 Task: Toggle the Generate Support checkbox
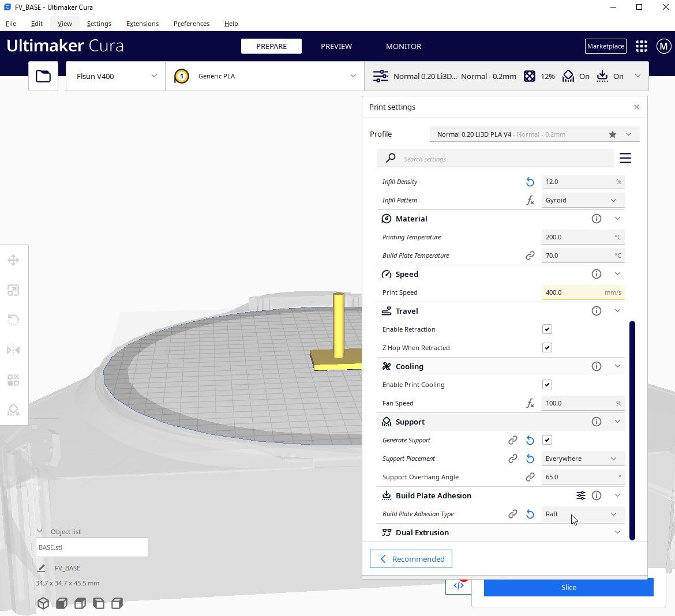547,440
